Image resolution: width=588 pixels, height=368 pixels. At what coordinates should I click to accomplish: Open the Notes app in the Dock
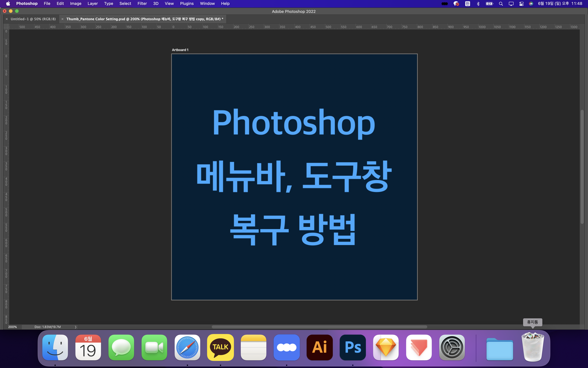[253, 347]
